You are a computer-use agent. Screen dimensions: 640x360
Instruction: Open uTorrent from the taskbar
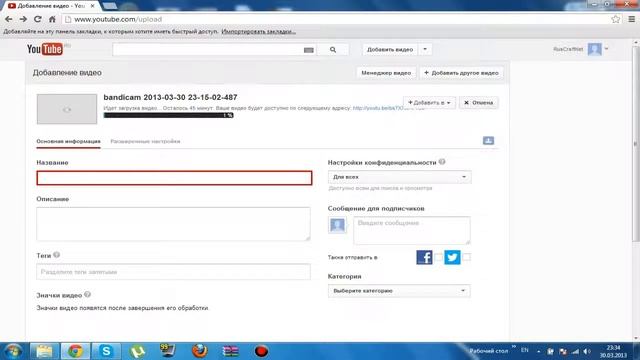[x=137, y=351]
